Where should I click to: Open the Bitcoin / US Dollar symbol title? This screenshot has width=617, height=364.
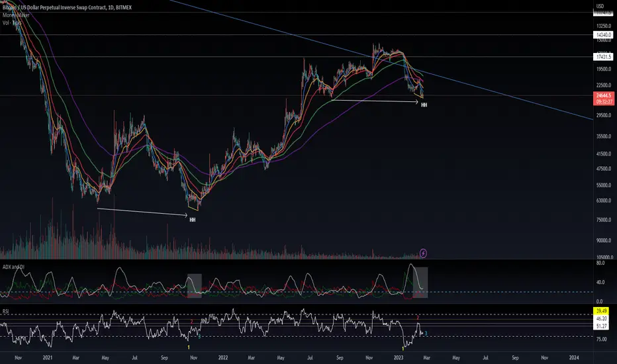coord(67,7)
